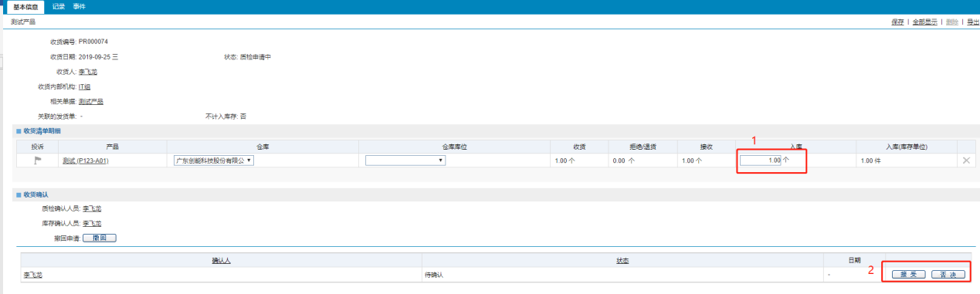Click the 拒绝/退货 column header
The width and height of the screenshot is (980, 294).
tap(642, 146)
